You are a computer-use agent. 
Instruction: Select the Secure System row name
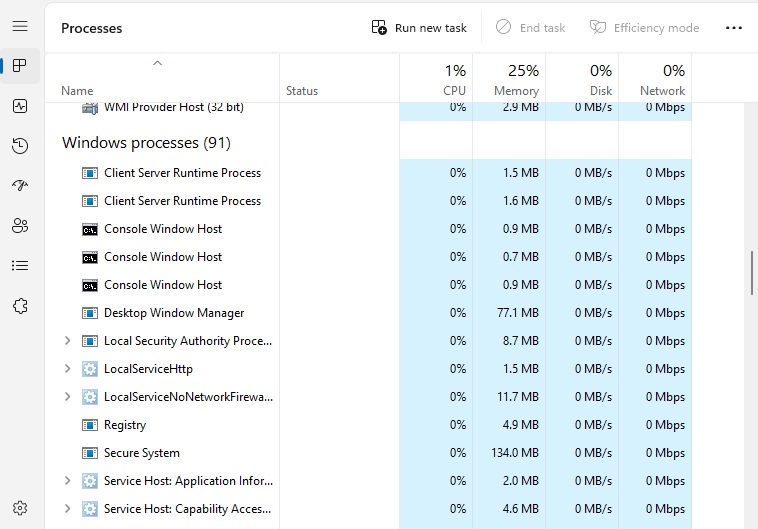tap(142, 453)
